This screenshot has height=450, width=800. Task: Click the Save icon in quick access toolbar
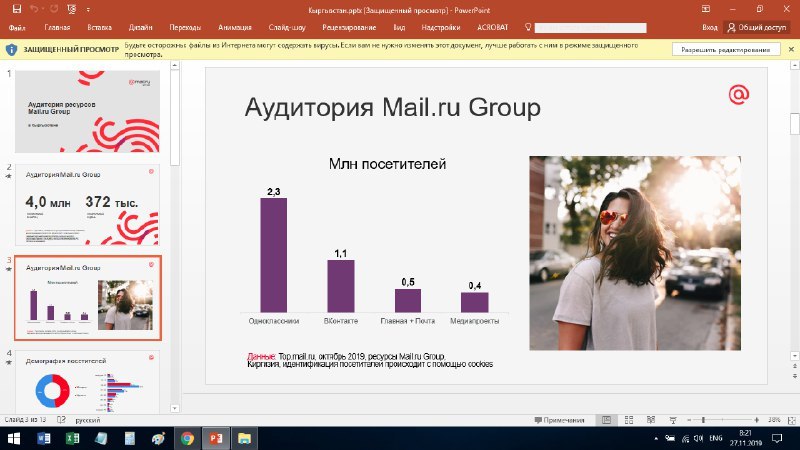pos(16,9)
